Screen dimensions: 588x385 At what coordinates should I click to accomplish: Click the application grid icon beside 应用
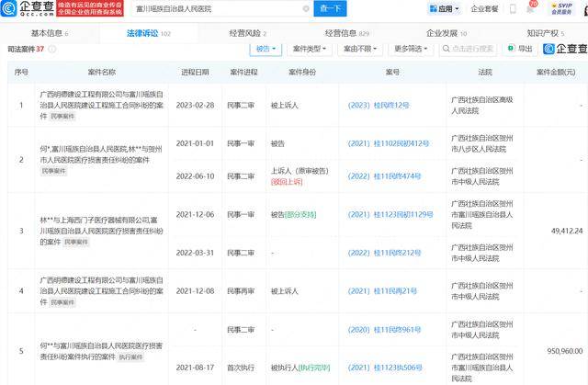(433, 8)
